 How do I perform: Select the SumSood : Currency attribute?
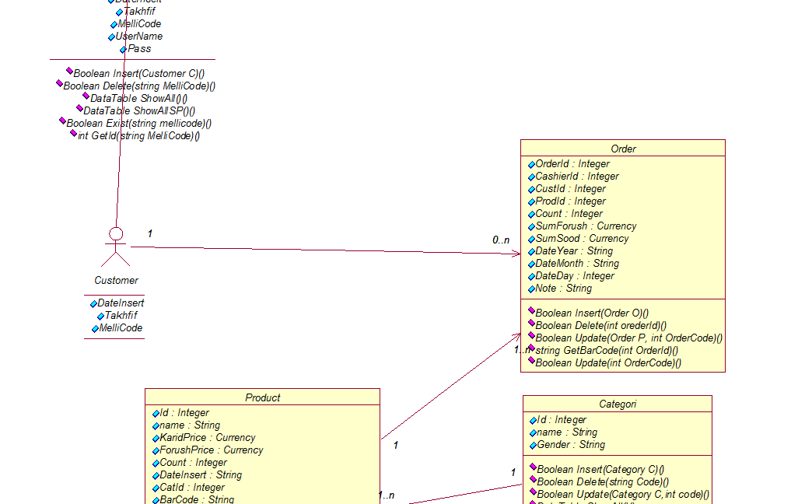pyautogui.click(x=582, y=238)
